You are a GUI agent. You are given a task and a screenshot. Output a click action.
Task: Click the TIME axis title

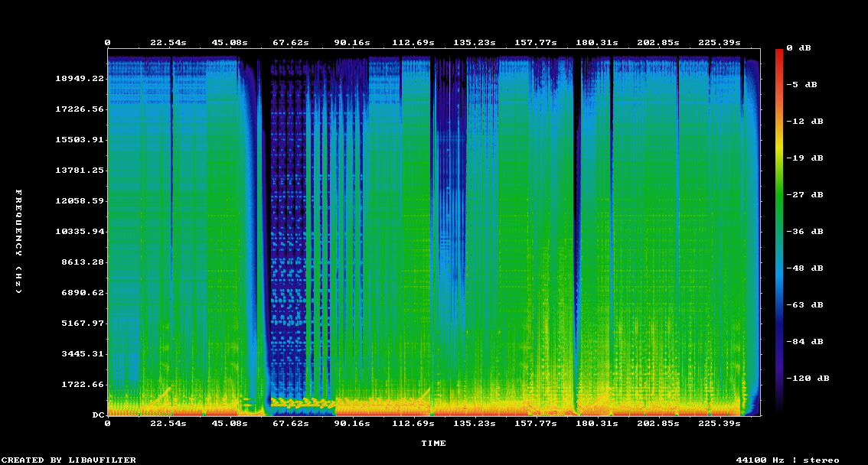[x=433, y=443]
